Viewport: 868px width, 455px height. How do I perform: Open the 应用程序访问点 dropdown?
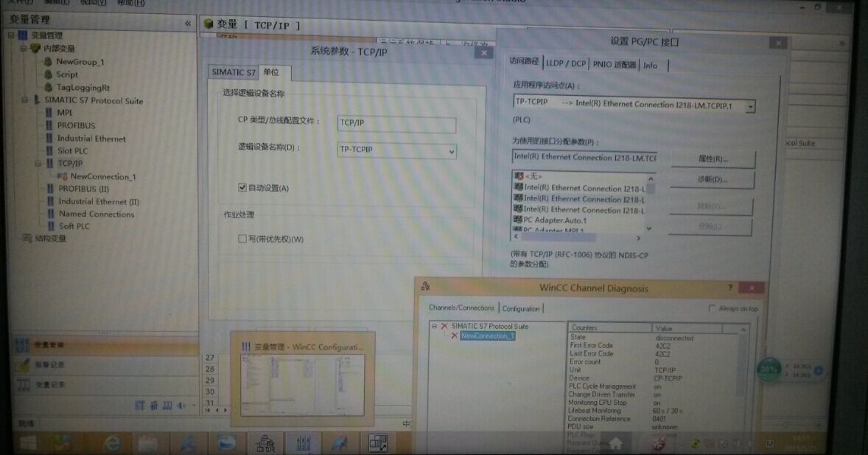750,106
